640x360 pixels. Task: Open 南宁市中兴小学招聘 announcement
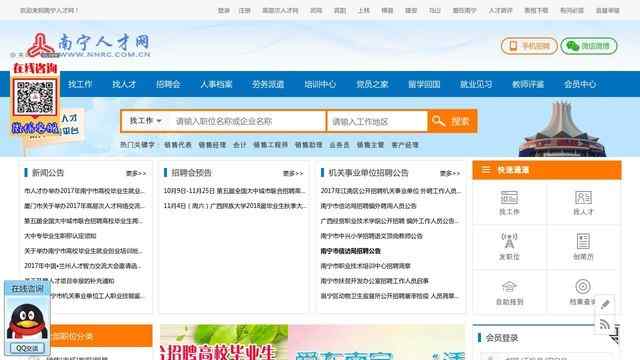[x=371, y=236]
